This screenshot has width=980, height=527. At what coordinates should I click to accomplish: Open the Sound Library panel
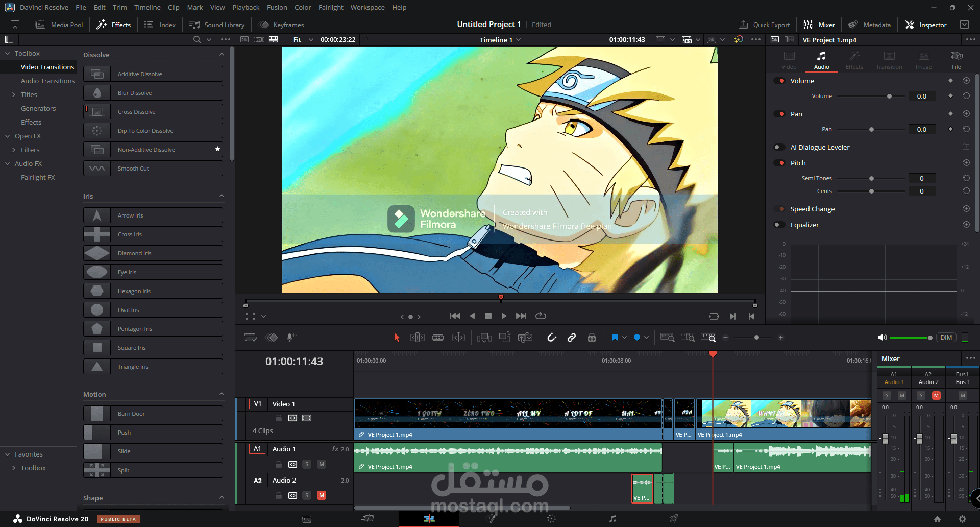point(217,25)
